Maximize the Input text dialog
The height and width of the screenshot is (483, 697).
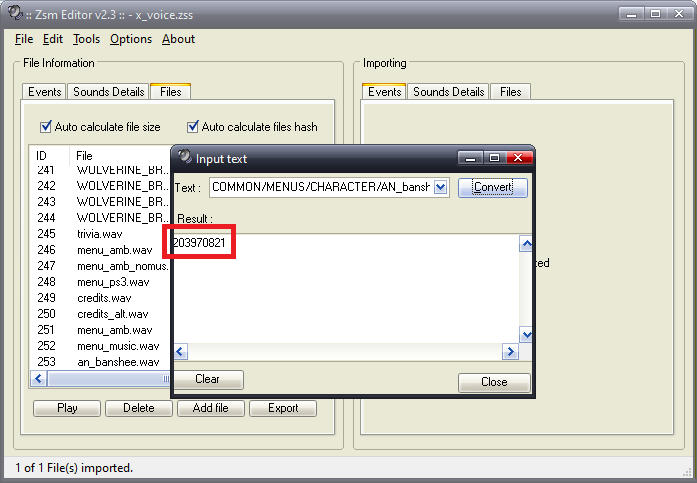[492, 158]
